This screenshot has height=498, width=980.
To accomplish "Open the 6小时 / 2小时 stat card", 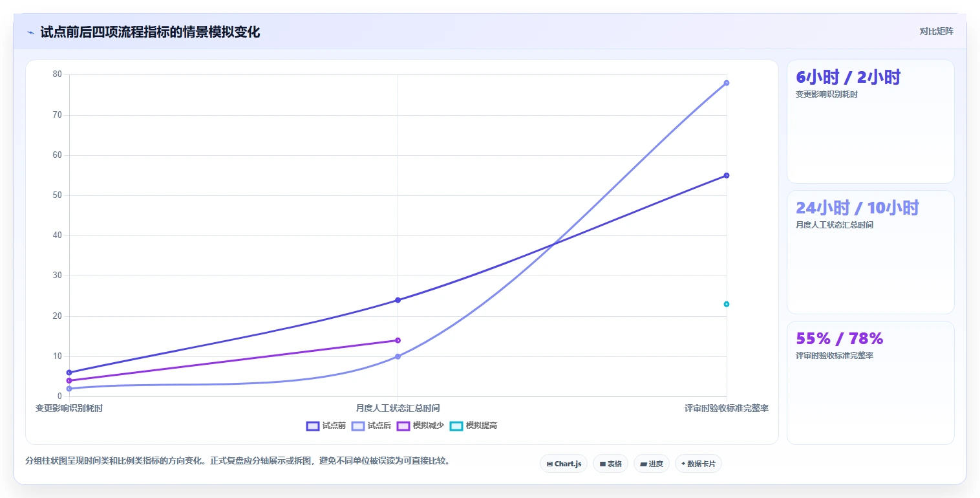I will click(870, 122).
